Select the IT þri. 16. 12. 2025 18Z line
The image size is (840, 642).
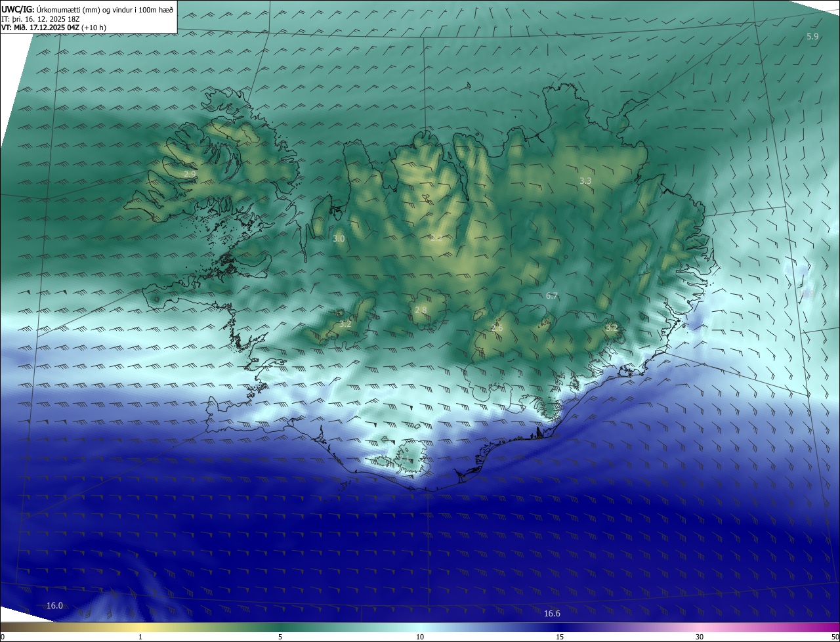(41, 18)
